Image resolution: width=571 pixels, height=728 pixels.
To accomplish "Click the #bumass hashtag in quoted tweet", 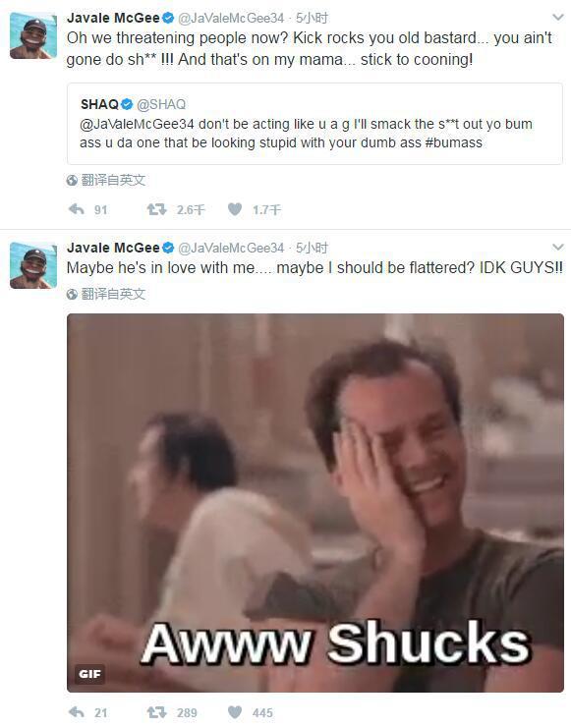I will coord(453,142).
